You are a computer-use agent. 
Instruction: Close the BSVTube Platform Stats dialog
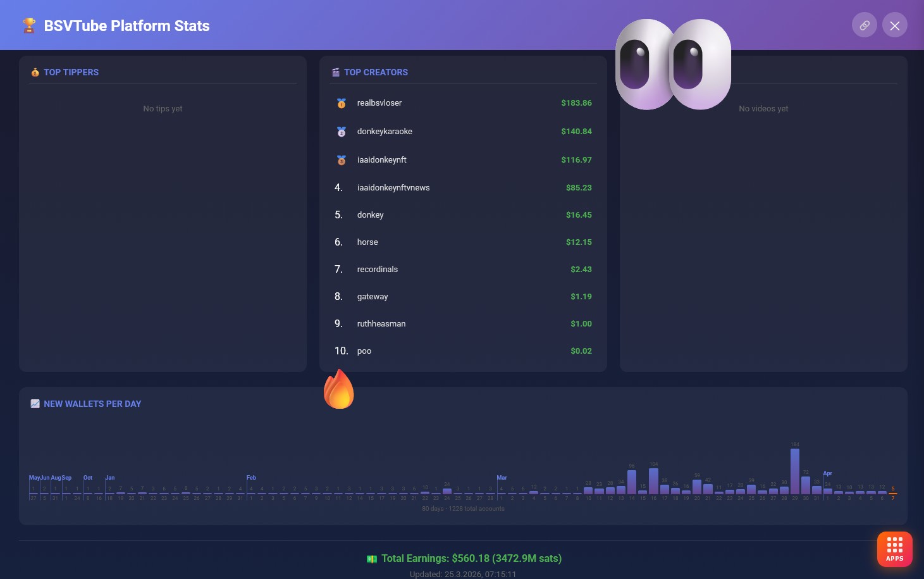coord(894,25)
